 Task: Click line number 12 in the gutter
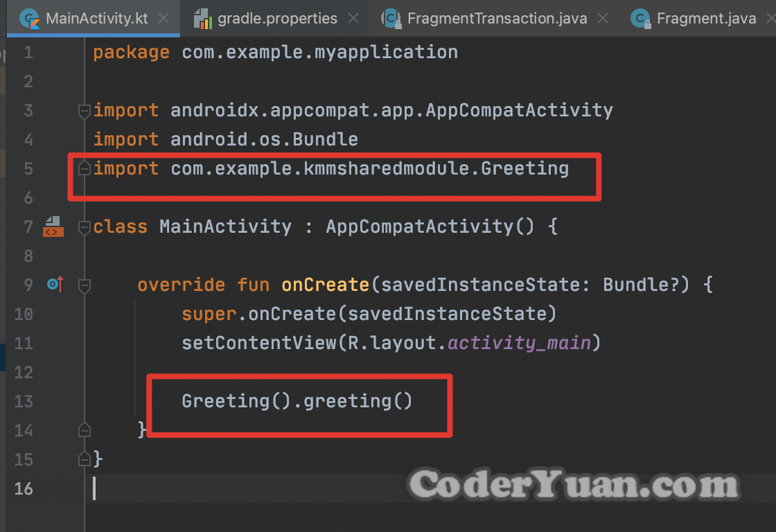tap(24, 372)
